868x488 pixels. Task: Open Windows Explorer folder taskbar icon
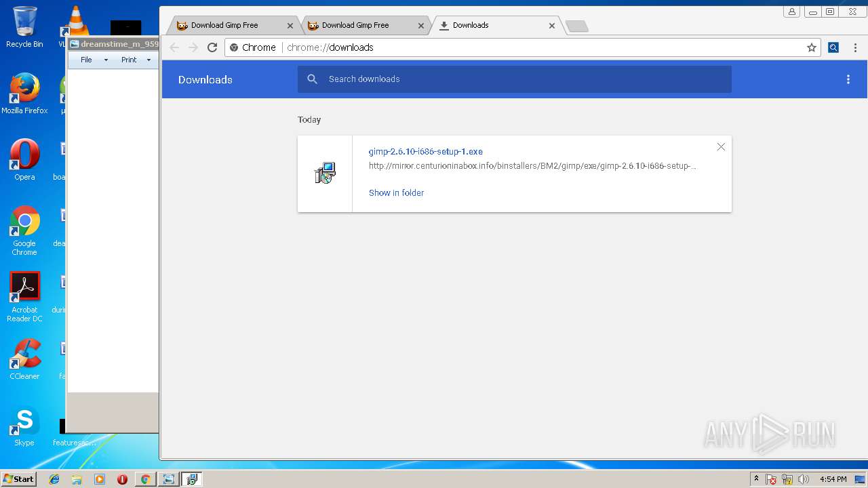click(77, 479)
